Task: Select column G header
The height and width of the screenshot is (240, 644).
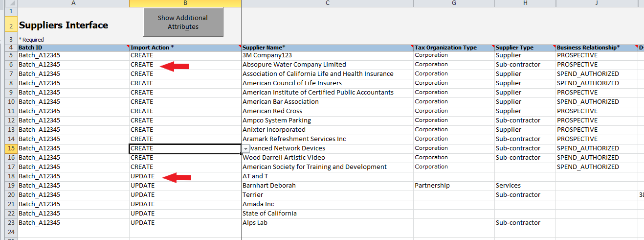Action: click(454, 3)
